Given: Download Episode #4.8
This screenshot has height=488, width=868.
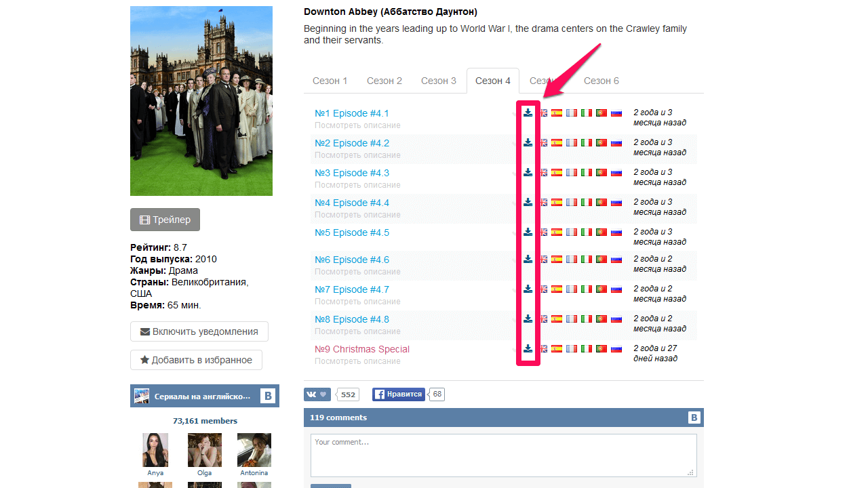Looking at the screenshot, I should pyautogui.click(x=528, y=319).
